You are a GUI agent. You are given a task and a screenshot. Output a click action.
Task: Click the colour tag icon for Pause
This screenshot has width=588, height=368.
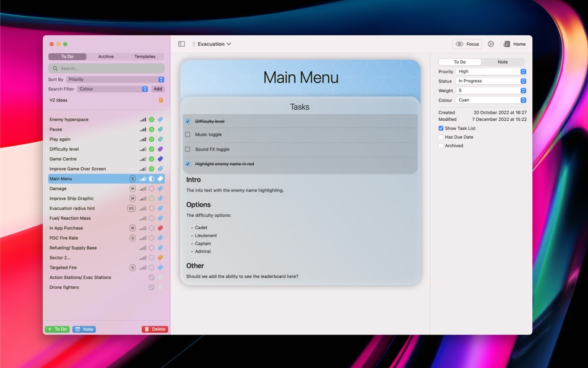tap(160, 129)
